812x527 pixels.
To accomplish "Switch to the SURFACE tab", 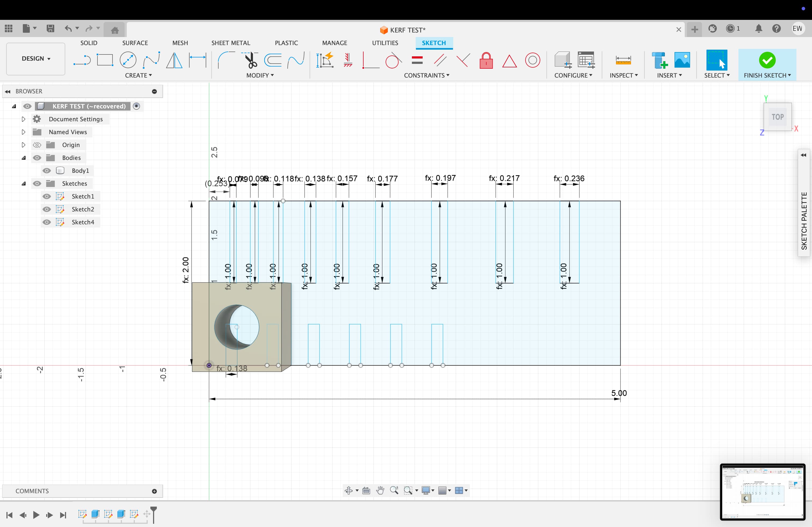I will click(135, 43).
